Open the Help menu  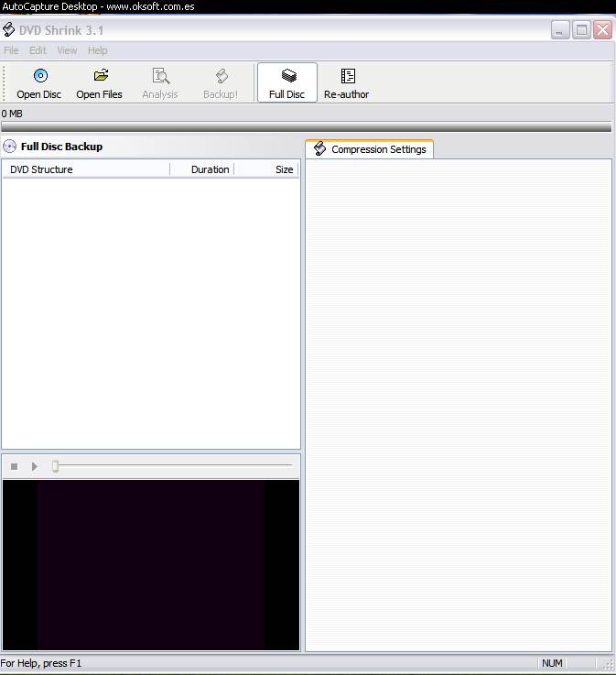coord(98,50)
